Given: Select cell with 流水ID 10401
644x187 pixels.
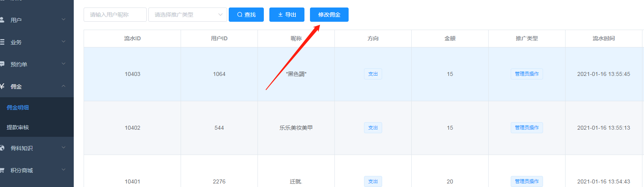Looking at the screenshot, I should coord(133,171).
